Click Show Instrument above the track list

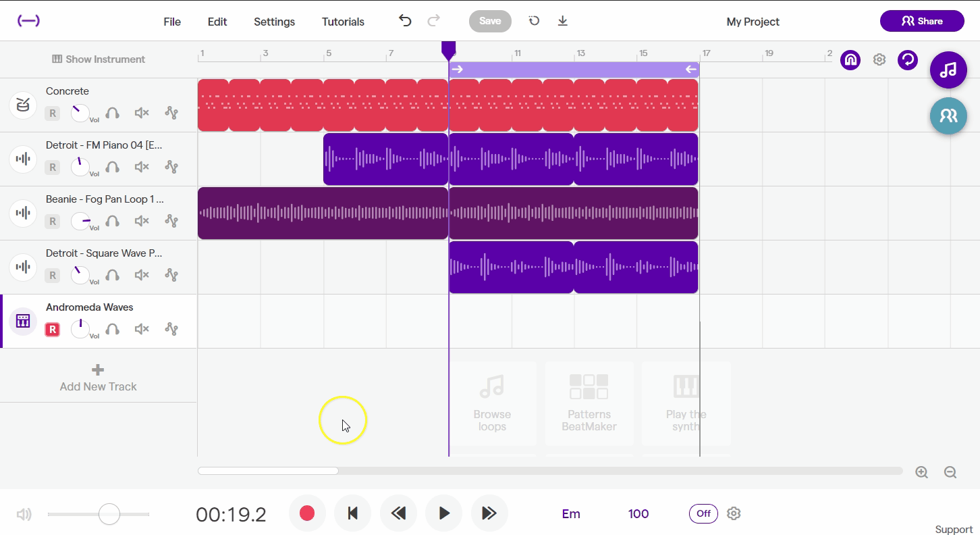99,59
